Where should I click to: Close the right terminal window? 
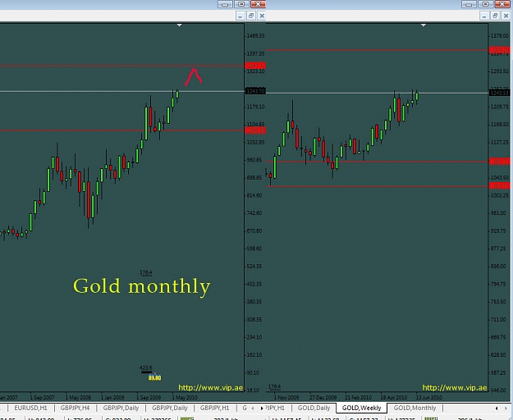coord(502,4)
